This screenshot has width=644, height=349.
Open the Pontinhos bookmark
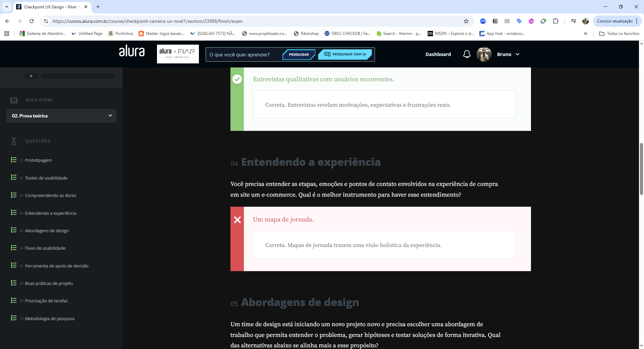[x=120, y=34]
